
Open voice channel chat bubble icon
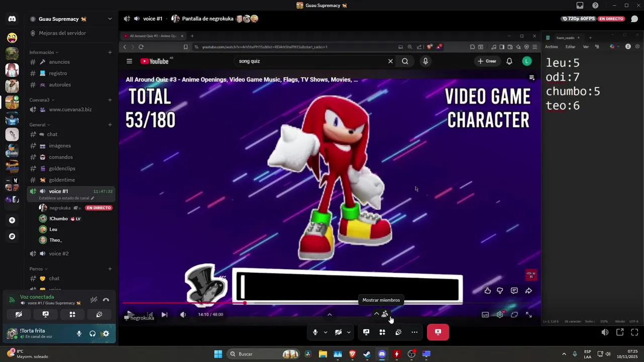634,19
